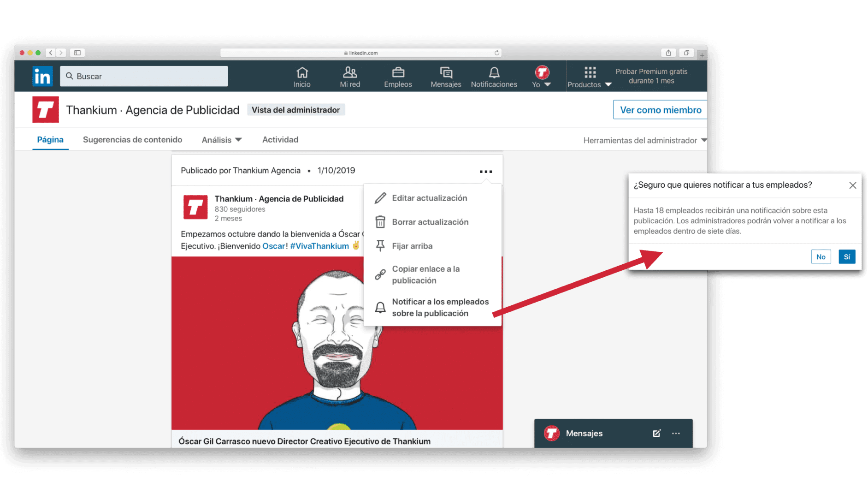Focus the Buscar search field
This screenshot has height=488, width=868.
click(144, 76)
